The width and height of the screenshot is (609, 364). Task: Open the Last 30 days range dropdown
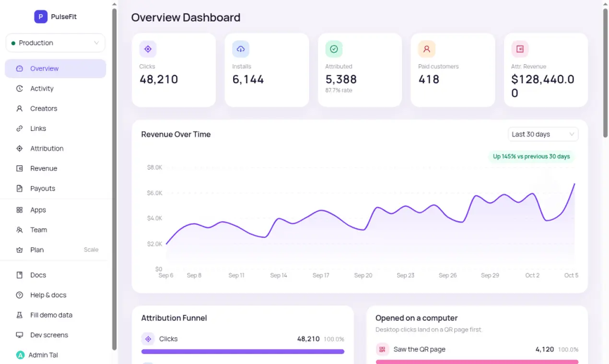click(x=543, y=134)
